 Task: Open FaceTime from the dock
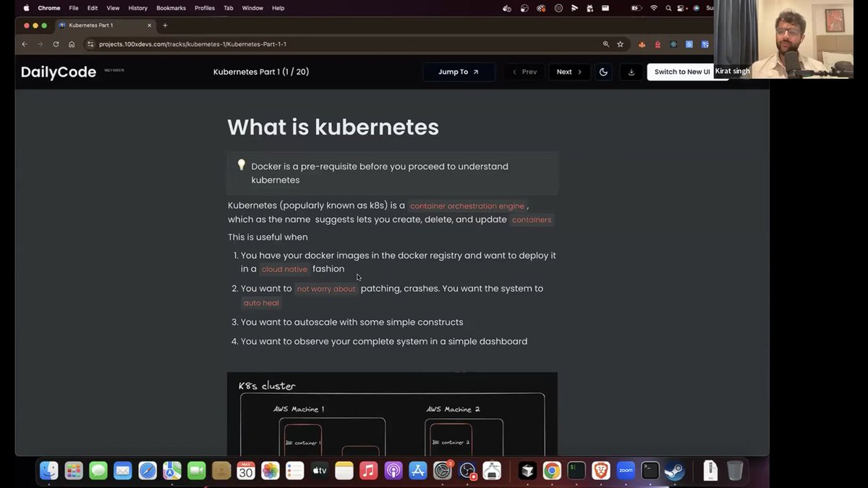197,471
